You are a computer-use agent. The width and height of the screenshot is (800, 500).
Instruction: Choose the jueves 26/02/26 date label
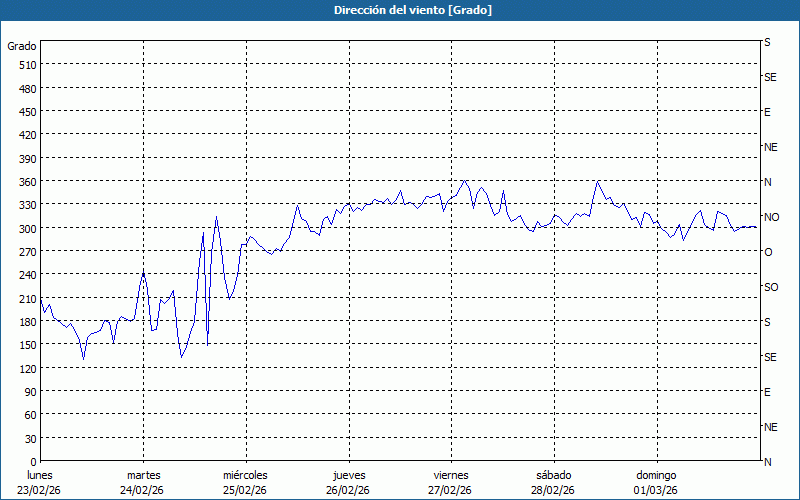tap(347, 482)
